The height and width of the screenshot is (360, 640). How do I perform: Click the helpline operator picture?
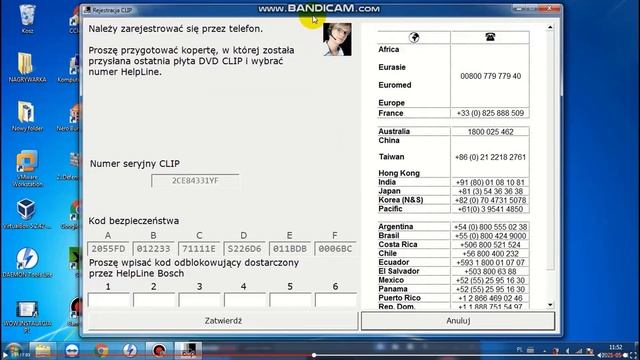[x=337, y=39]
